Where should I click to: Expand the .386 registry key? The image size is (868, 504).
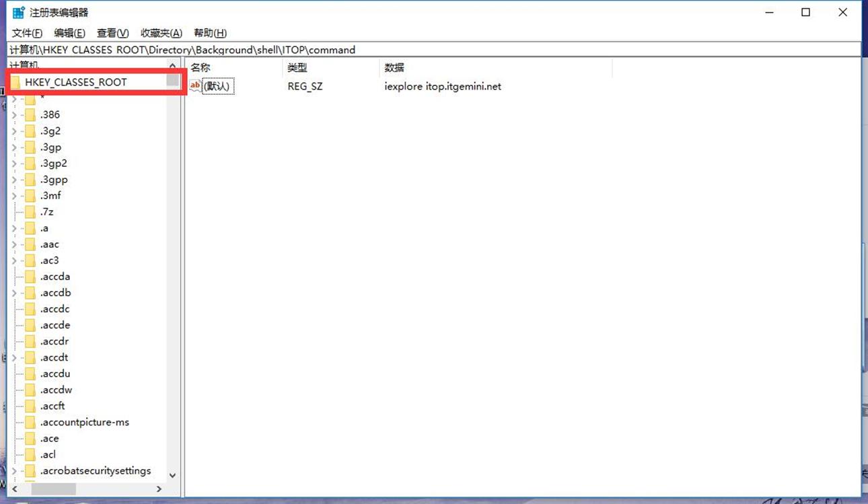click(x=15, y=115)
